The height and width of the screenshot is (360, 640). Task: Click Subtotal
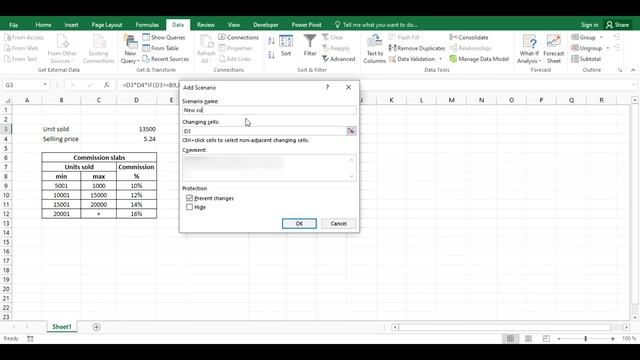pyautogui.click(x=586, y=59)
